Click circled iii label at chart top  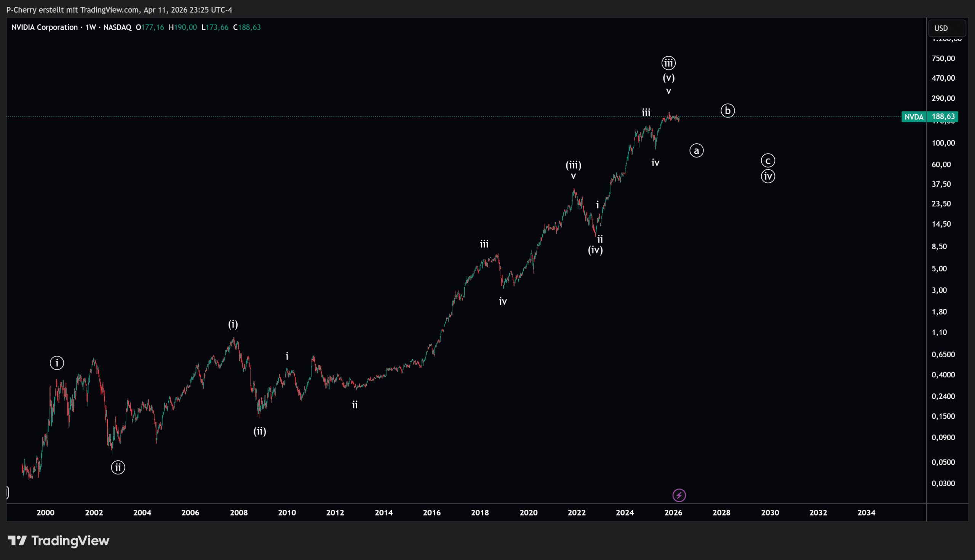click(x=669, y=63)
